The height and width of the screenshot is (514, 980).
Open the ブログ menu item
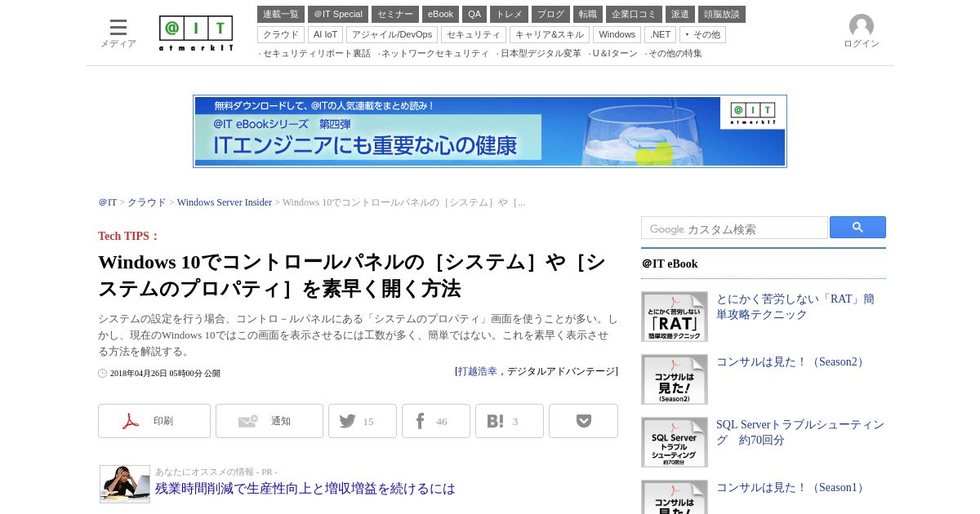[x=550, y=15]
